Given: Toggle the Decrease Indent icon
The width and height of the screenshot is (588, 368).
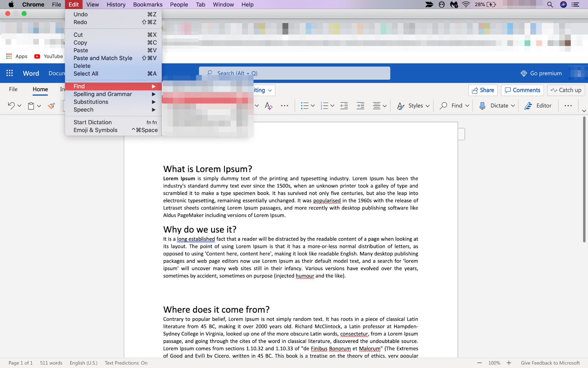Looking at the screenshot, I should tap(344, 105).
